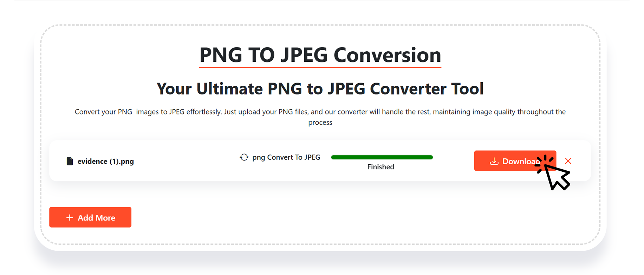Viewport: 644px width, 275px height.
Task: Click the evidence (1).png file name
Action: pos(106,161)
